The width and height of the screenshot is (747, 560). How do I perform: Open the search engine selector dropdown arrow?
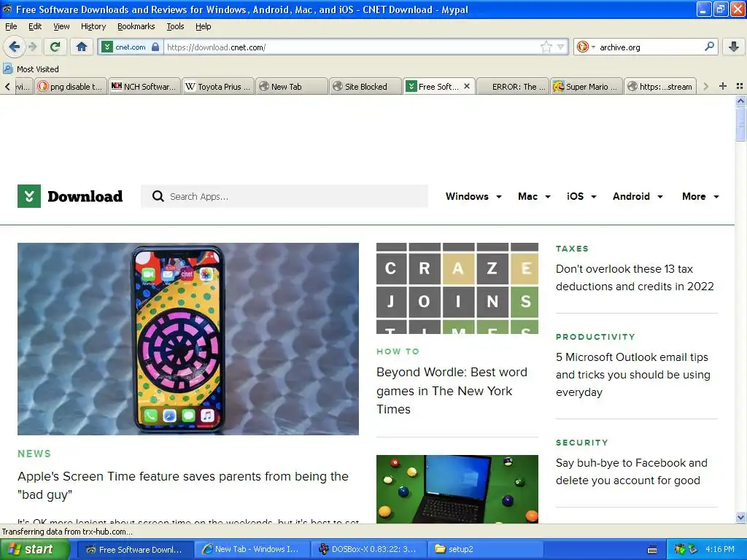pos(593,47)
